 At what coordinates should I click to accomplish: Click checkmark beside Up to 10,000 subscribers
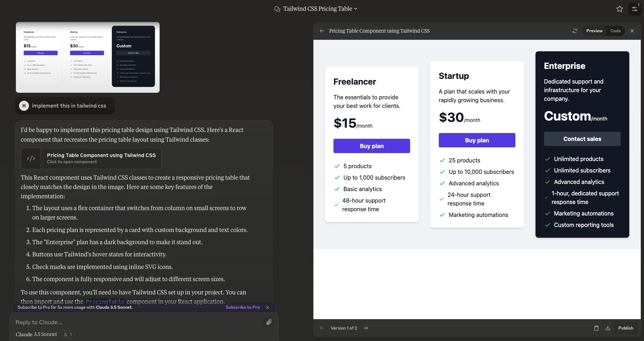[442, 172]
